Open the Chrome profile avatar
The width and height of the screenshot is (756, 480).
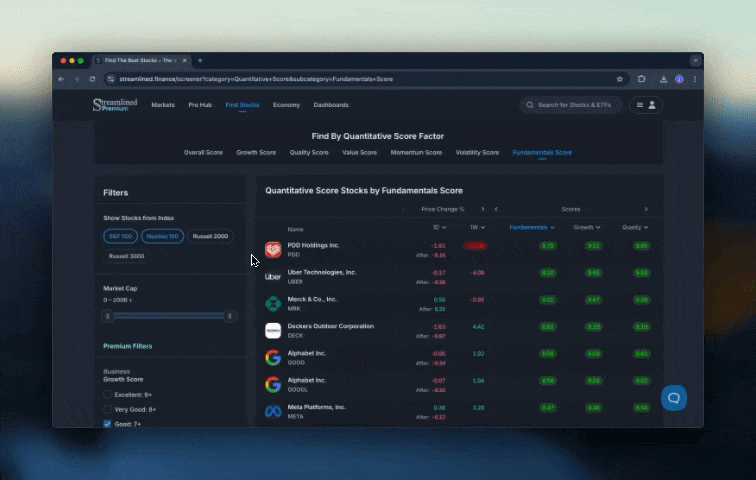(679, 79)
